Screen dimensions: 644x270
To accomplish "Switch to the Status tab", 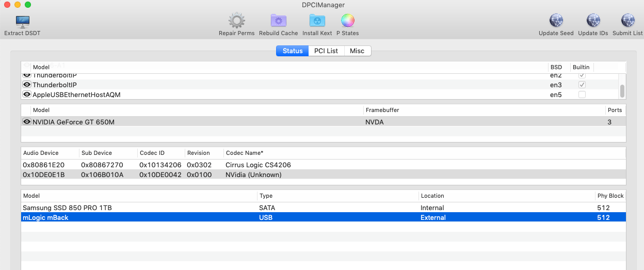I will pos(293,51).
